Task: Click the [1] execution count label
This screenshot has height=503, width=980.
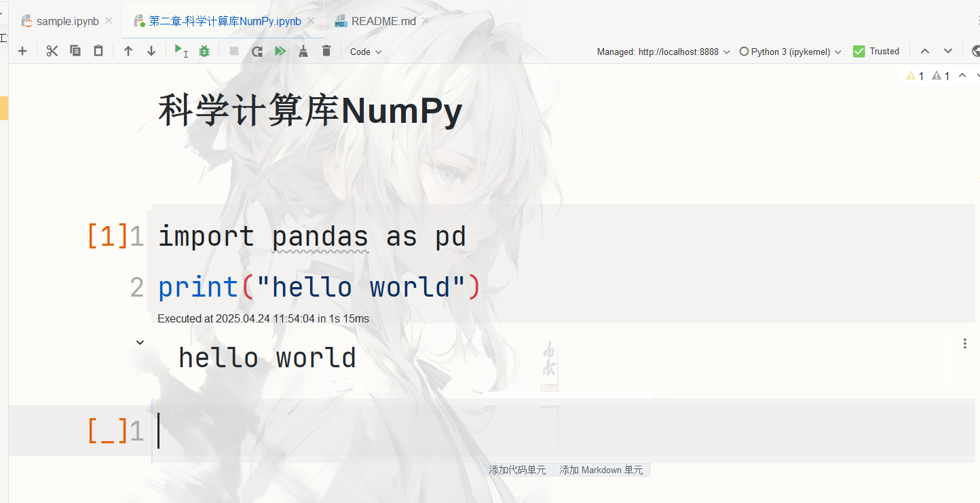Action: tap(108, 236)
